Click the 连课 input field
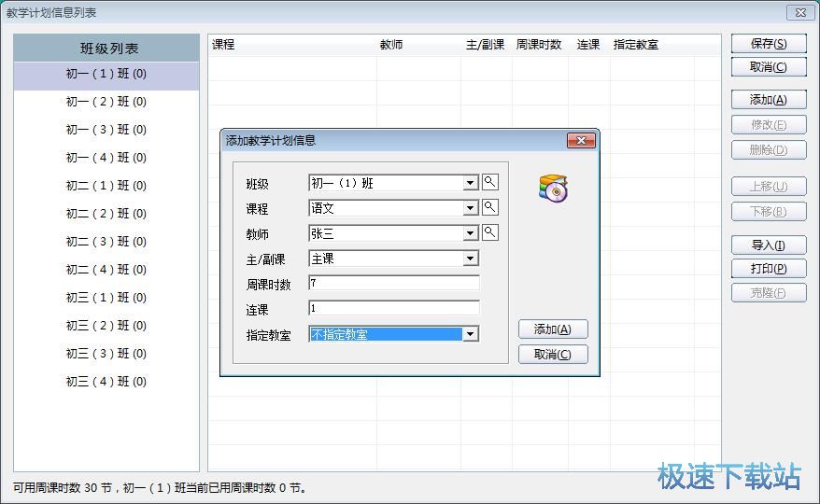The width and height of the screenshot is (820, 504). pyautogui.click(x=394, y=308)
